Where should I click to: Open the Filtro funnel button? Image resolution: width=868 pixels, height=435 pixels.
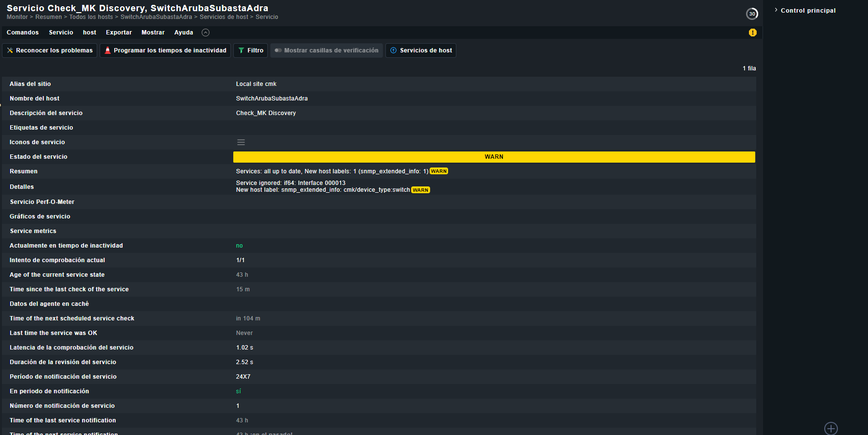[250, 50]
